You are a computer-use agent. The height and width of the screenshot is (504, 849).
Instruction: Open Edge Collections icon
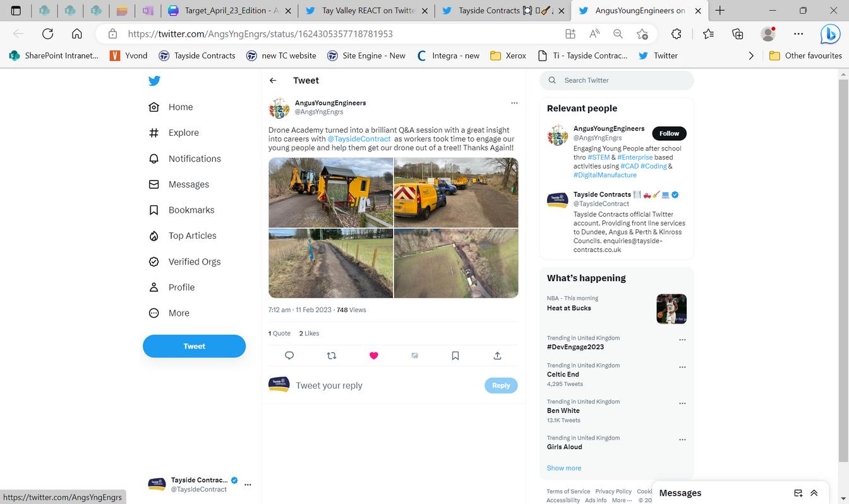pos(737,34)
